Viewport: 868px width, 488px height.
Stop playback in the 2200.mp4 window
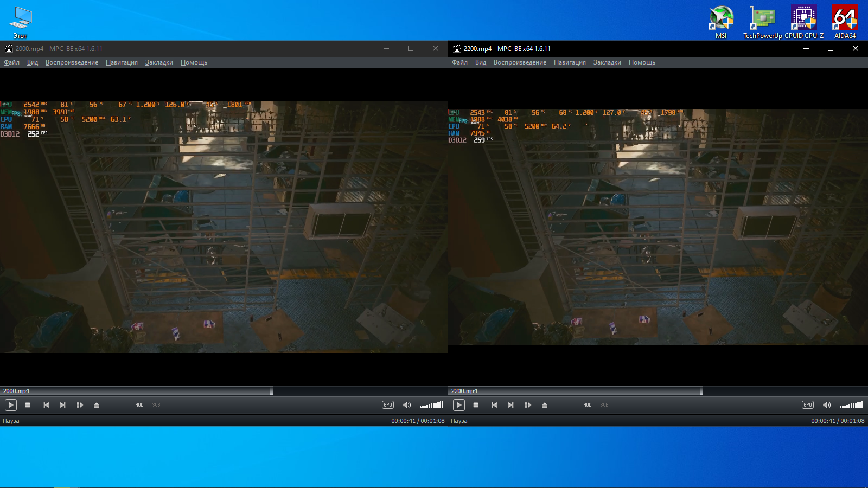pos(476,405)
